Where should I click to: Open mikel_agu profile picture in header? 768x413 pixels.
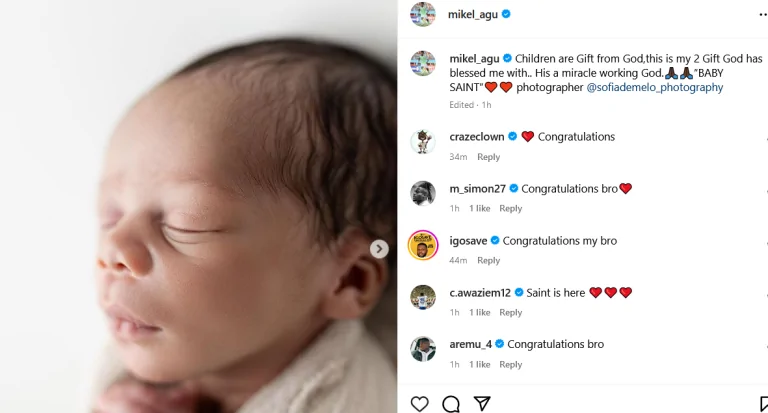[423, 14]
